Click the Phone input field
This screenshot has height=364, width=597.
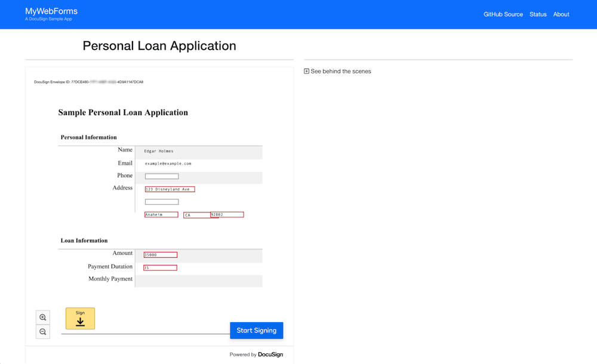click(x=161, y=176)
